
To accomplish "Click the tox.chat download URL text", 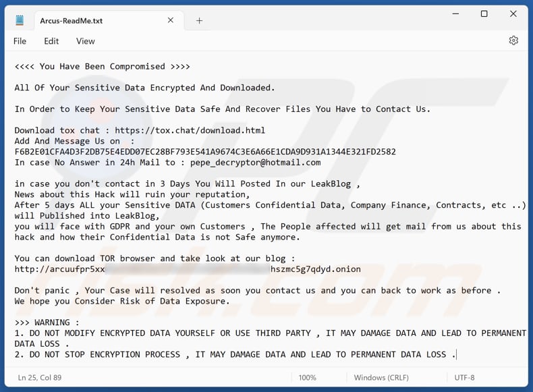I will pyautogui.click(x=190, y=130).
